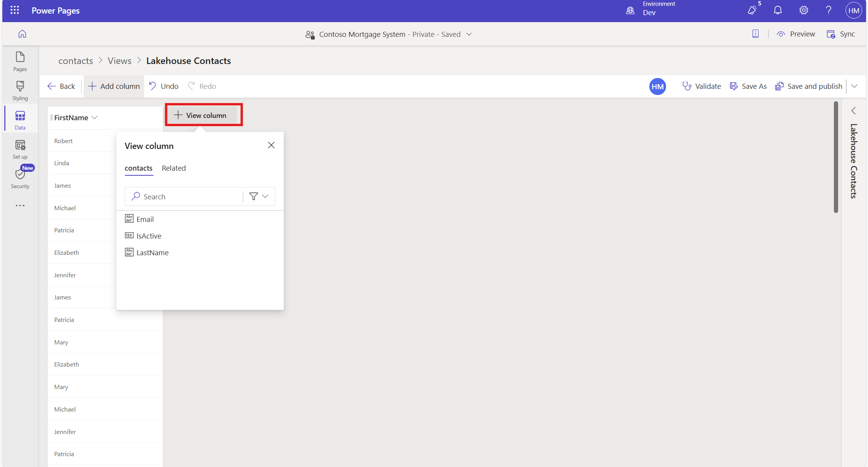This screenshot has width=868, height=467.
Task: Go to Home via house icon
Action: point(22,34)
